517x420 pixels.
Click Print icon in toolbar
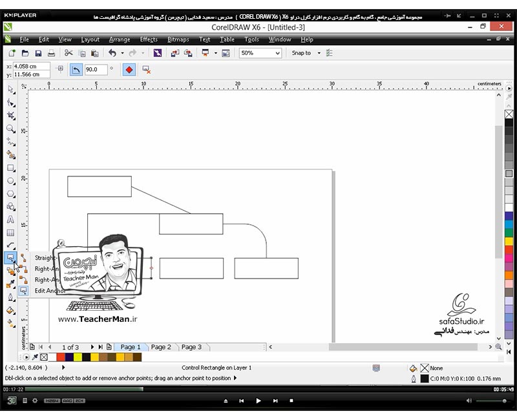pyautogui.click(x=51, y=53)
